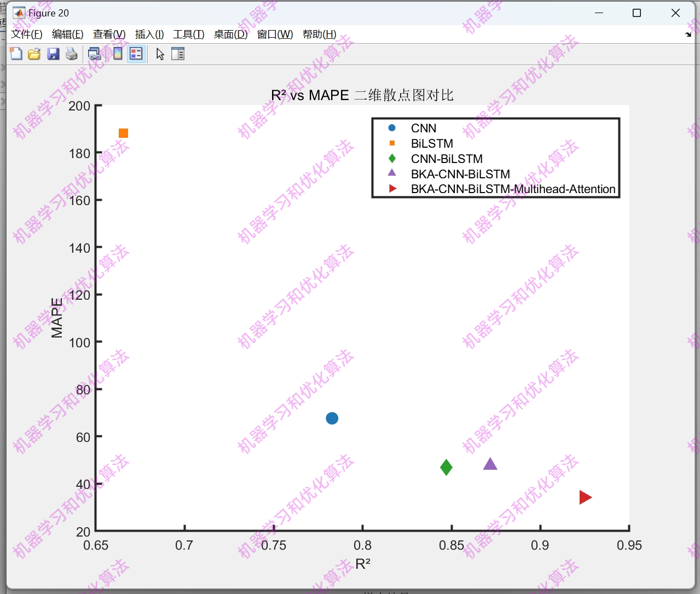The height and width of the screenshot is (594, 700).
Task: Open the 查看(V) menu
Action: click(x=109, y=34)
